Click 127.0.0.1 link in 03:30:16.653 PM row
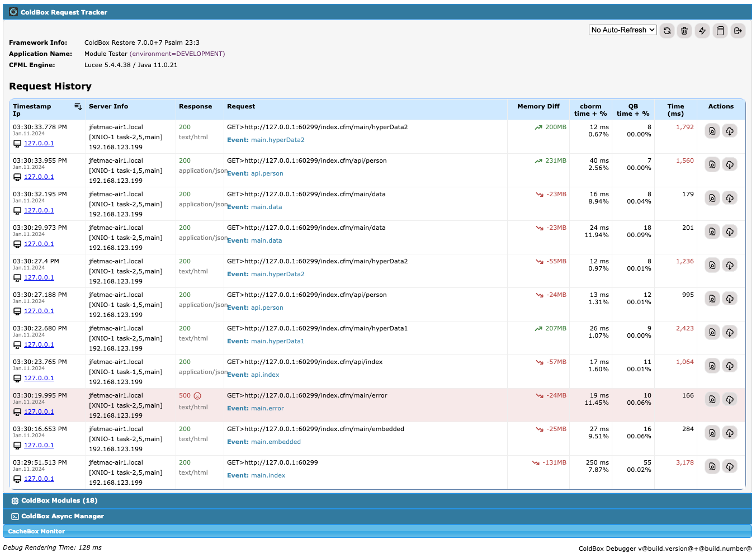The image size is (756, 558). pyautogui.click(x=39, y=446)
